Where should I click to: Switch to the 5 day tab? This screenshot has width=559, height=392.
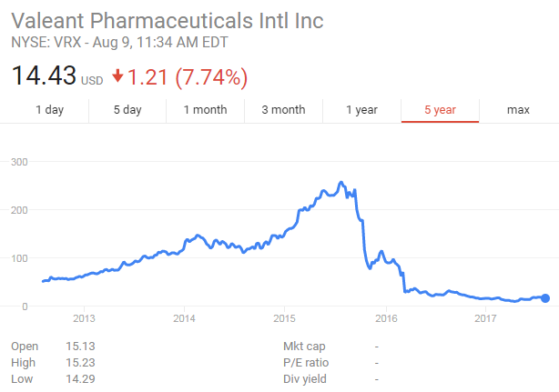tap(127, 110)
